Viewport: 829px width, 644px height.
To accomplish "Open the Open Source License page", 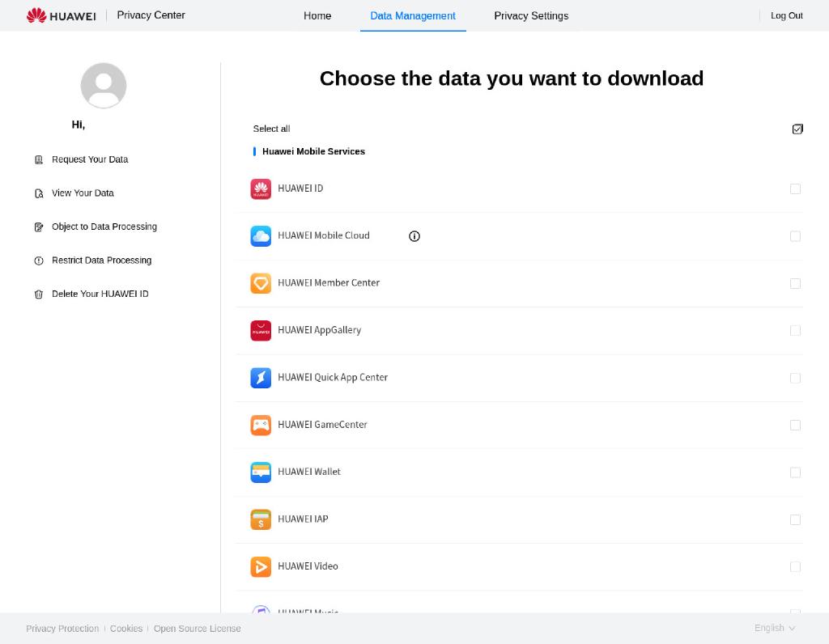I will coord(197,628).
